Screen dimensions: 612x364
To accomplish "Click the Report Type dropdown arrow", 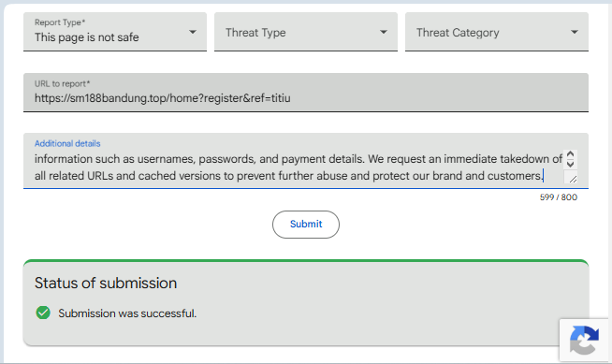I will point(193,32).
